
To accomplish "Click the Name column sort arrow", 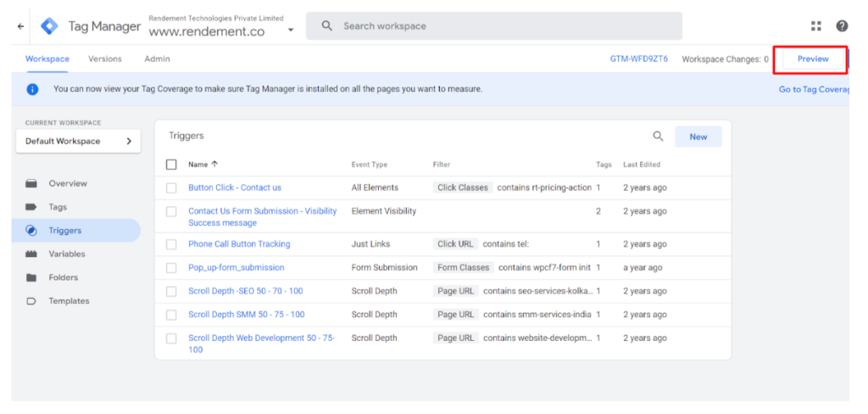I will coord(214,164).
